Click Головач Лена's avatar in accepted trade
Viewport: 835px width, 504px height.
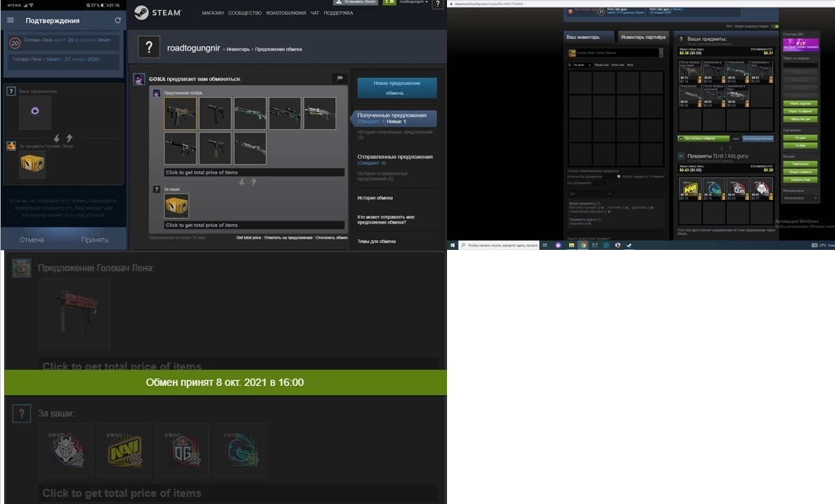pyautogui.click(x=21, y=268)
